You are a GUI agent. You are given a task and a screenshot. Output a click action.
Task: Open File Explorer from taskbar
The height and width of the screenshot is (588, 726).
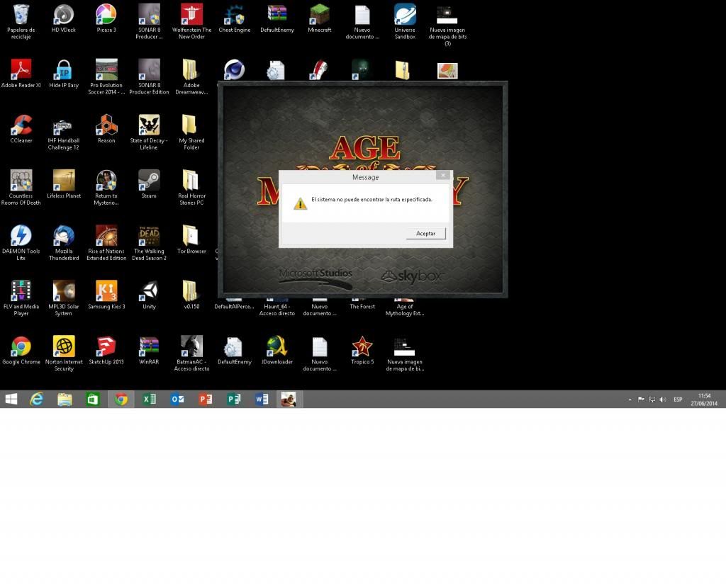[65, 400]
